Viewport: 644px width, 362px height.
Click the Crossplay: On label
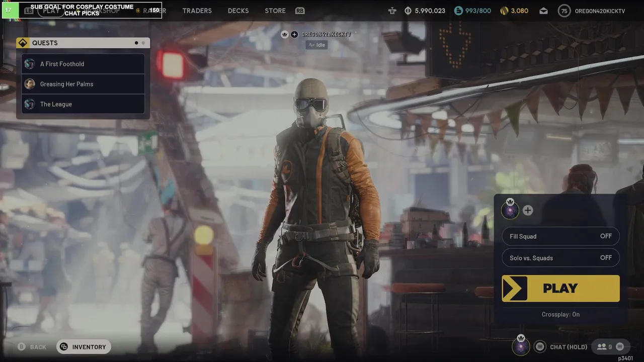(x=560, y=314)
